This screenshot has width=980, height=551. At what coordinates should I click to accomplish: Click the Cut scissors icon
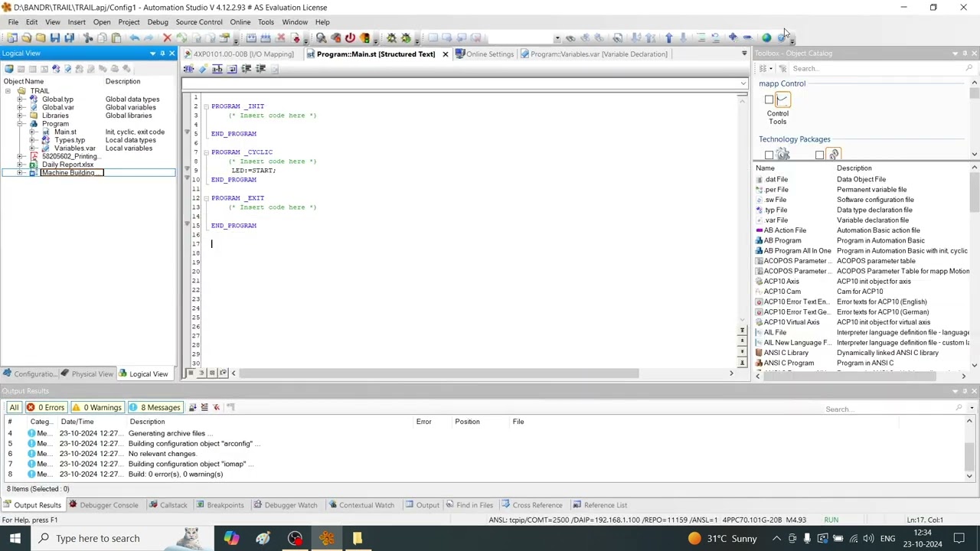point(88,37)
